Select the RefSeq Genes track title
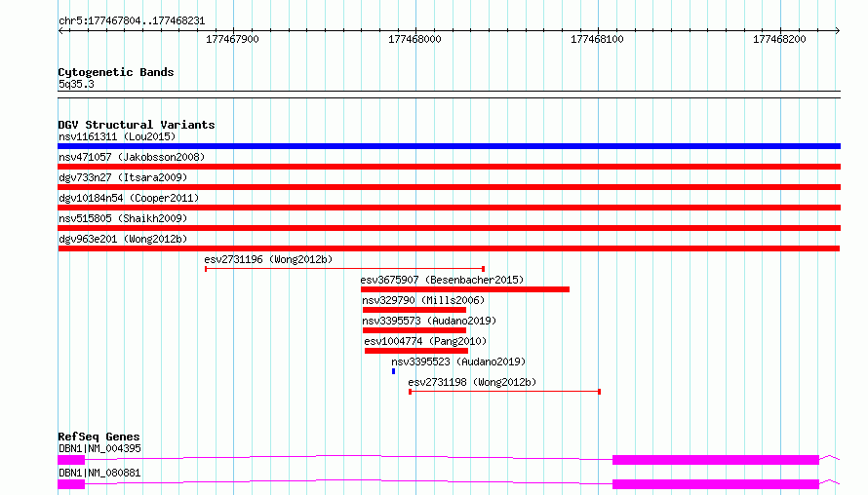This screenshot has height=495, width=868. pyautogui.click(x=99, y=437)
